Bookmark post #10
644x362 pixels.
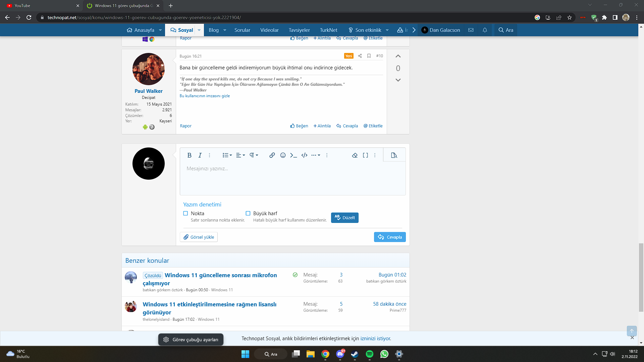369,56
